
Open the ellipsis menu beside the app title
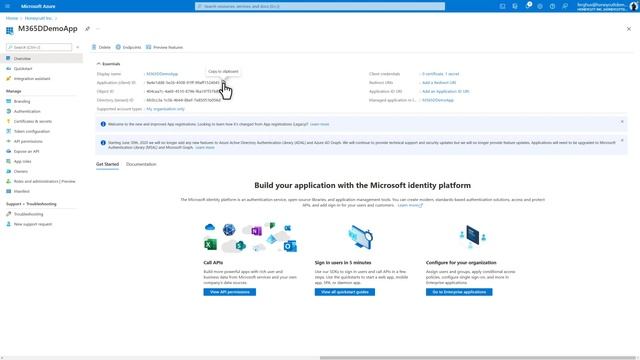point(98,29)
